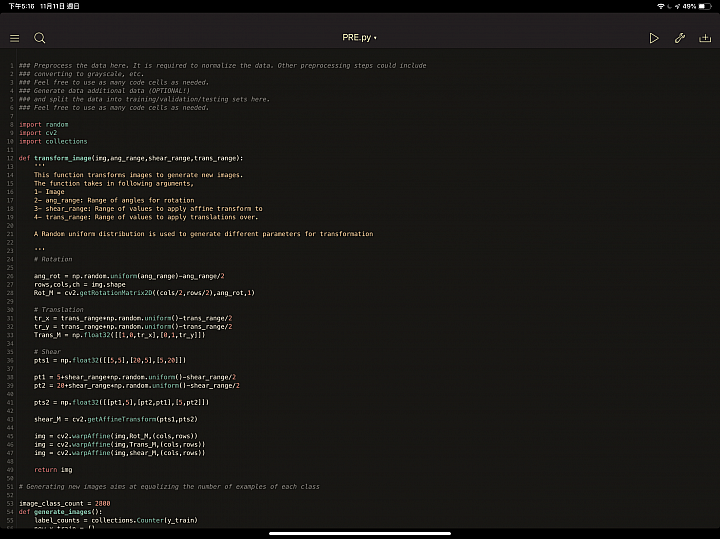Place cursor on 'import random' line
Image resolution: width=720 pixels, height=539 pixels.
[x=44, y=124]
